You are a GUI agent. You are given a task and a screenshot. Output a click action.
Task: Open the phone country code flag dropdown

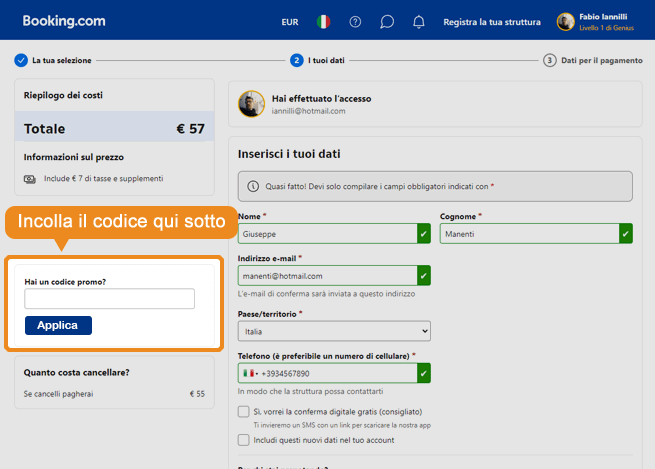[250, 373]
